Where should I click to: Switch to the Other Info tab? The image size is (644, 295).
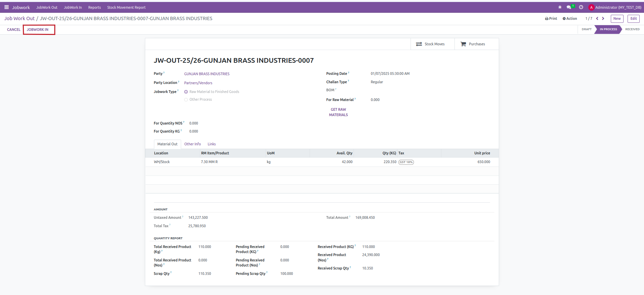pos(192,144)
